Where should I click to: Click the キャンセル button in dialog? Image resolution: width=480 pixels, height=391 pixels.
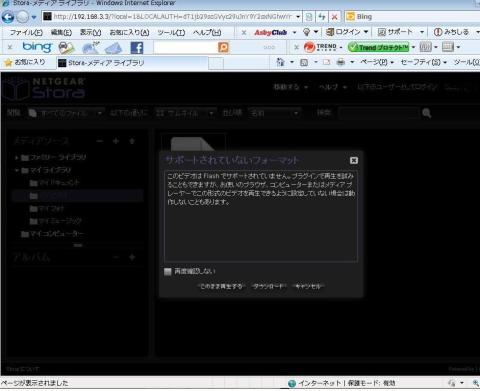(x=308, y=286)
